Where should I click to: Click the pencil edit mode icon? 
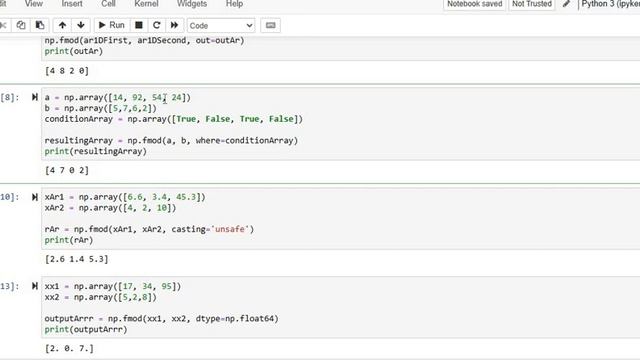point(566,4)
